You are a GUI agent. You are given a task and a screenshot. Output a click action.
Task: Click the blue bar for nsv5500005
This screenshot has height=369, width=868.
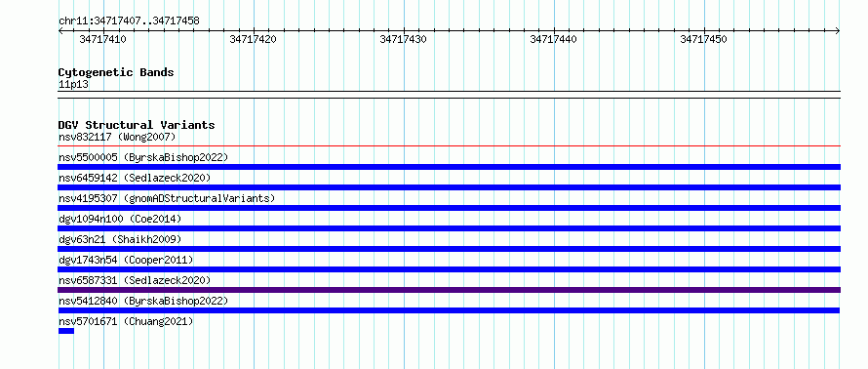(449, 167)
